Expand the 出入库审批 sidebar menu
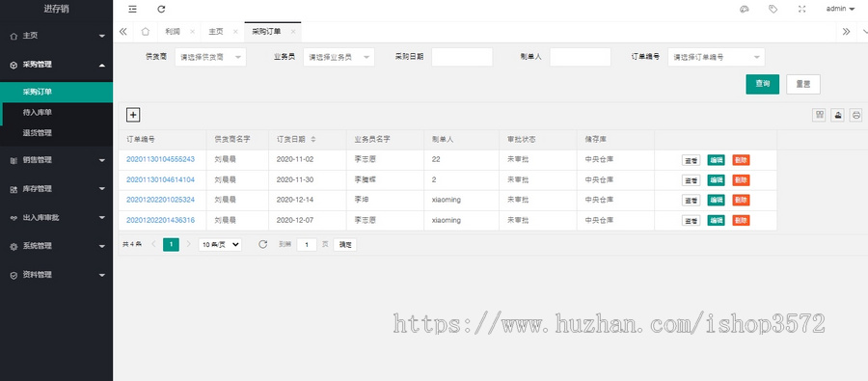Image resolution: width=868 pixels, height=381 pixels. pos(57,218)
